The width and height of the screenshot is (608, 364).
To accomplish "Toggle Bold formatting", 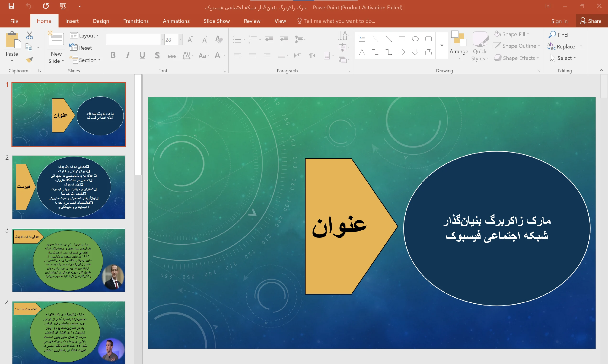I will [113, 55].
